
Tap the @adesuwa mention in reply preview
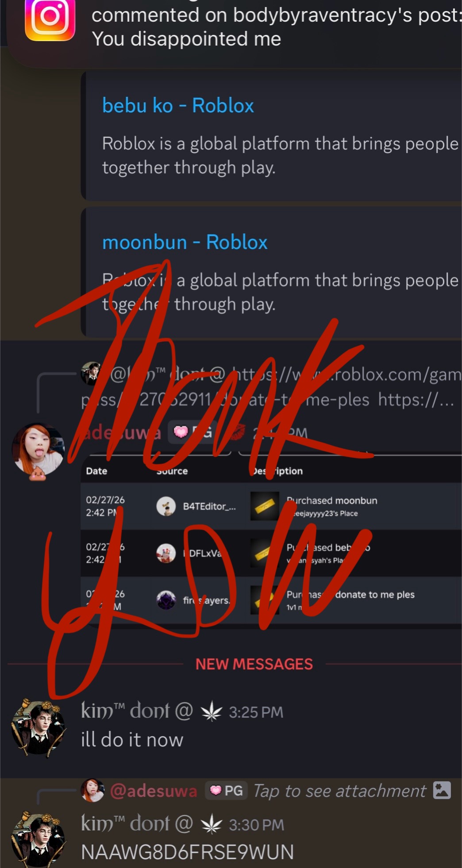[x=153, y=791]
